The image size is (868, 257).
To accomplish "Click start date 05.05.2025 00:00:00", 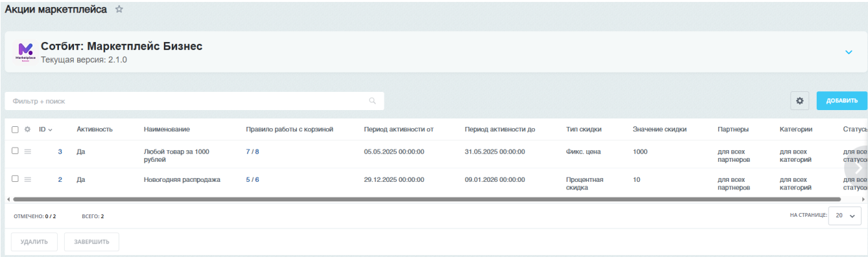I will coord(394,151).
